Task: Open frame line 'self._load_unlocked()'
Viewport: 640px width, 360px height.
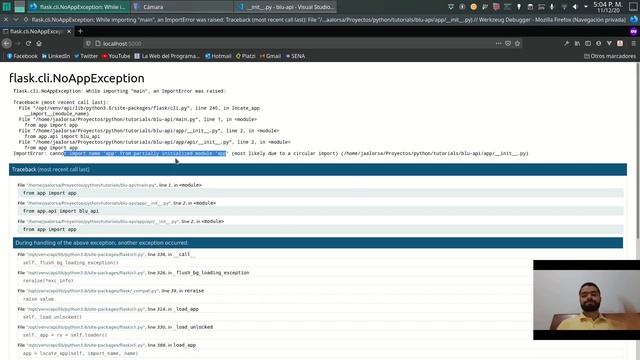Action: click(320, 317)
